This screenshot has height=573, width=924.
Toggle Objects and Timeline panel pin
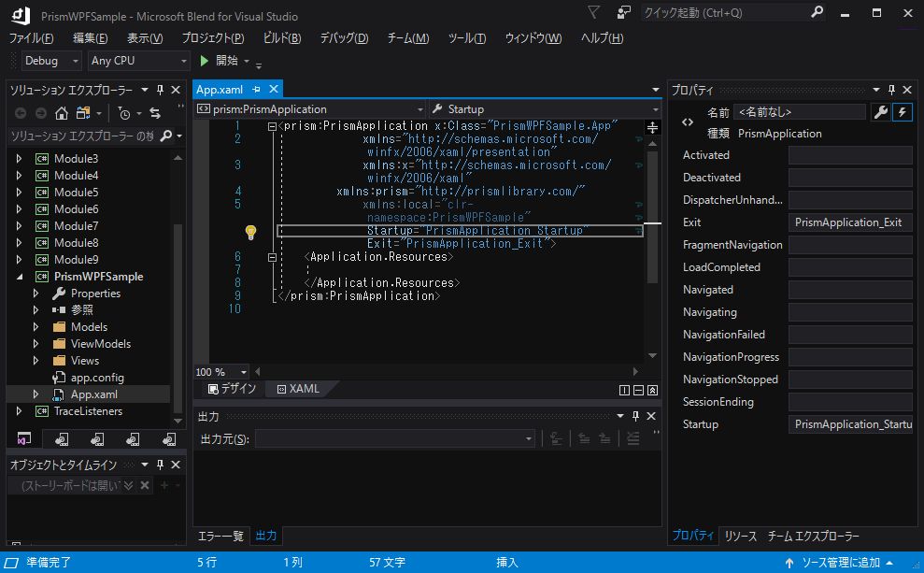(x=160, y=465)
